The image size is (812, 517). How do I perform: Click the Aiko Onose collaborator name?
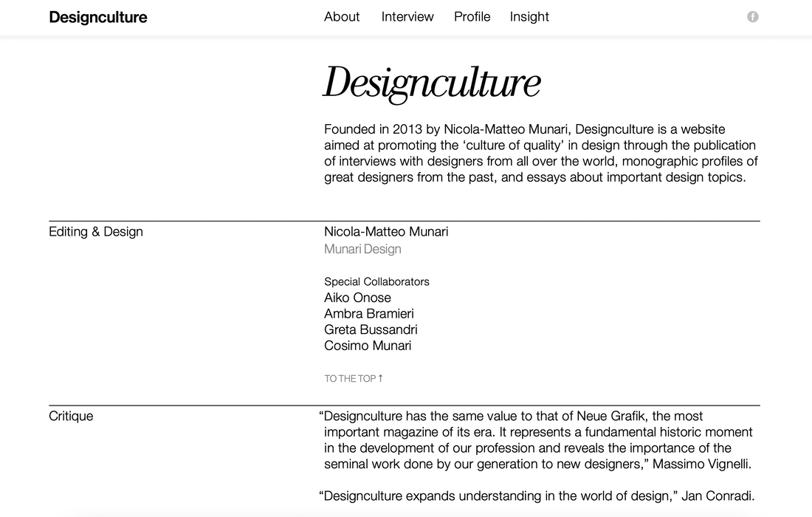click(x=357, y=298)
